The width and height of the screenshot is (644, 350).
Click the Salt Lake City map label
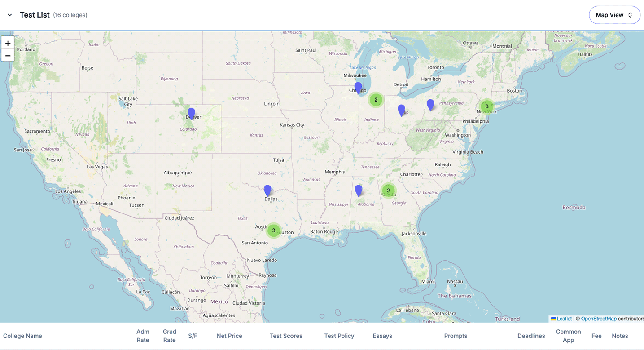[x=128, y=102]
